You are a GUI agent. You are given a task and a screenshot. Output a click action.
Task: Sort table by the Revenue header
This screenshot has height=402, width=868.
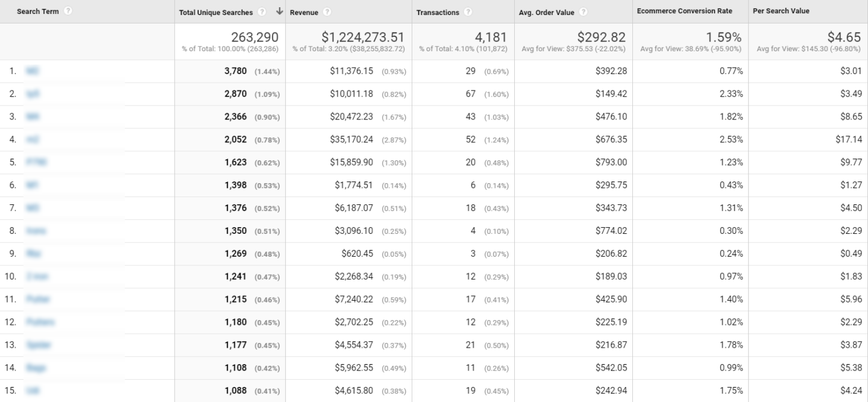point(304,12)
